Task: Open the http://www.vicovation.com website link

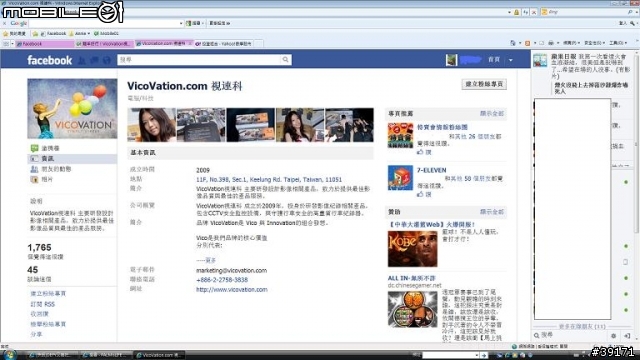Action: [232, 289]
